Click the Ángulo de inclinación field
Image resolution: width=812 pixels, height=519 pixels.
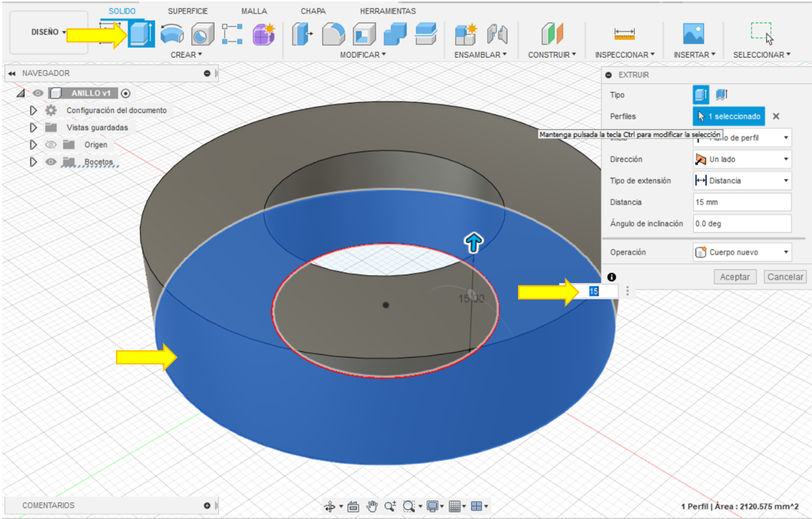point(742,223)
